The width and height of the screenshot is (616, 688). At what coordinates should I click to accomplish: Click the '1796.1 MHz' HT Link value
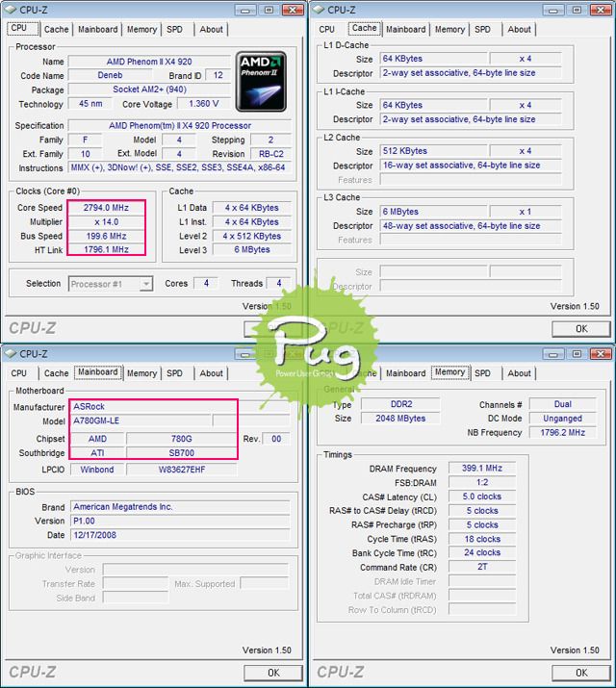point(106,249)
